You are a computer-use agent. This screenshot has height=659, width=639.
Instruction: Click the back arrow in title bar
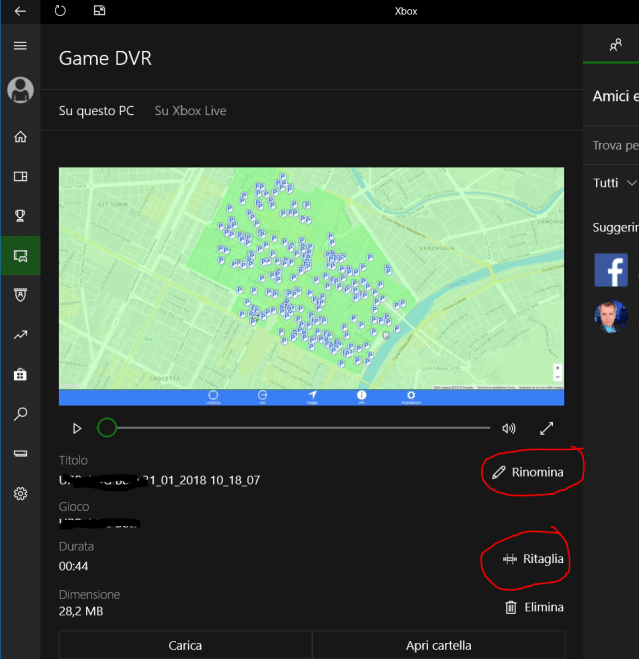[20, 11]
